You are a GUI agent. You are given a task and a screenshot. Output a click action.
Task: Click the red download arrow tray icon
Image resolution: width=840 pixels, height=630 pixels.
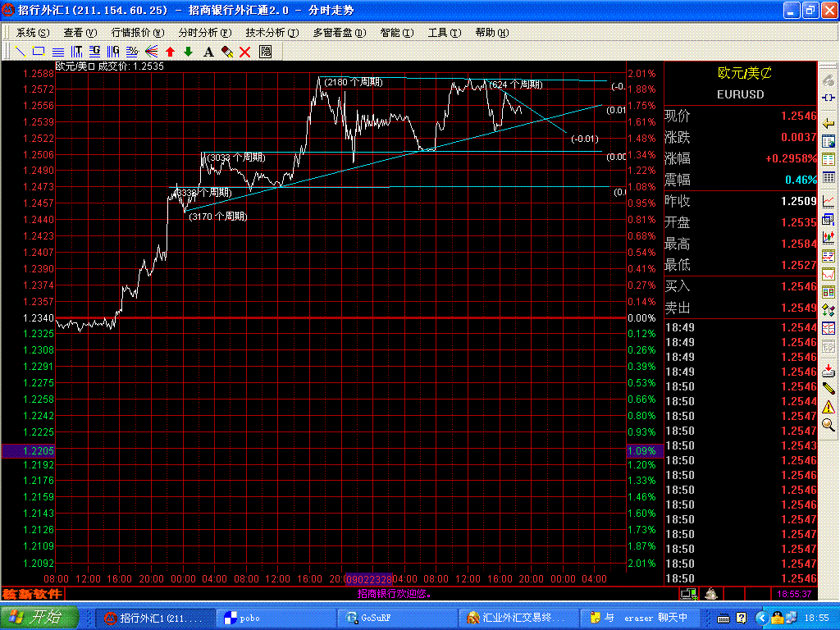pyautogui.click(x=829, y=370)
